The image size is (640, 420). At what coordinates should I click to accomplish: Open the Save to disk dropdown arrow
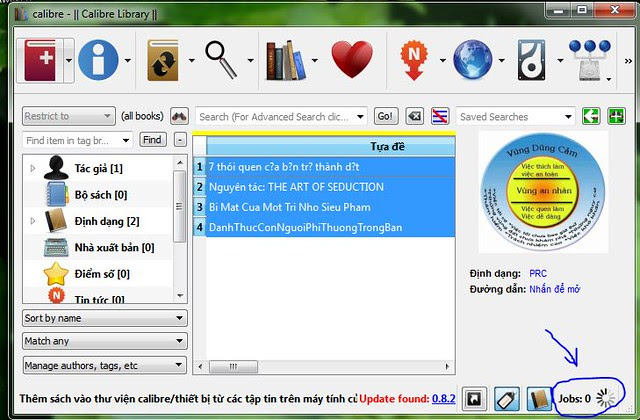coord(560,60)
